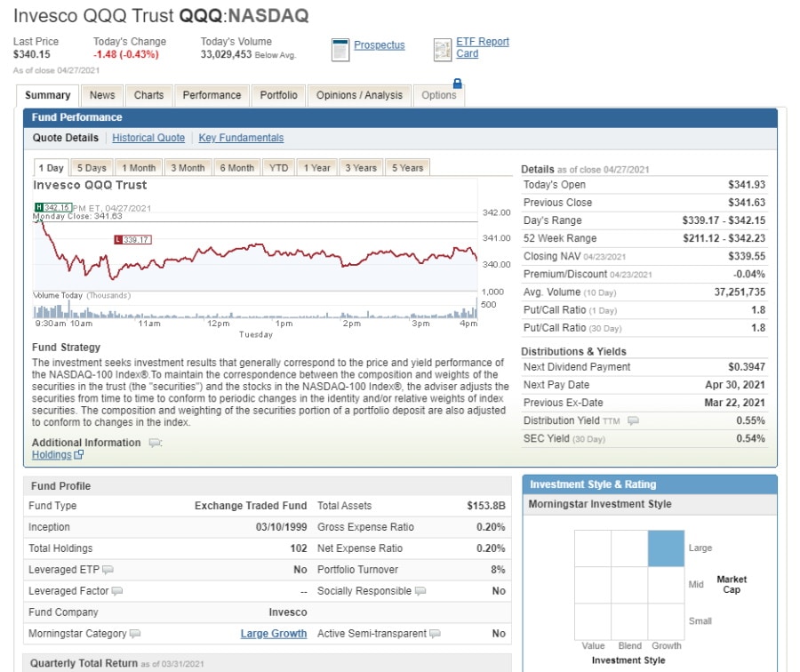Select the 5 Years chart range

[x=408, y=168]
